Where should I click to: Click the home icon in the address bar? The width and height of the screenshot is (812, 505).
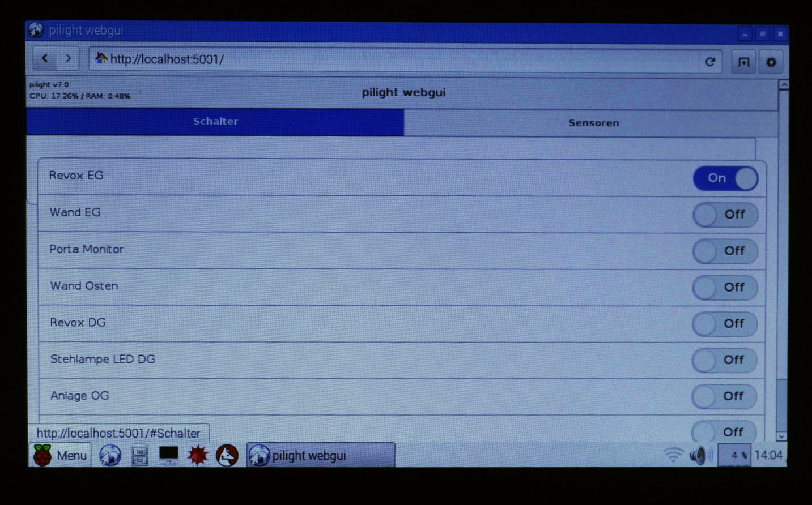click(101, 58)
